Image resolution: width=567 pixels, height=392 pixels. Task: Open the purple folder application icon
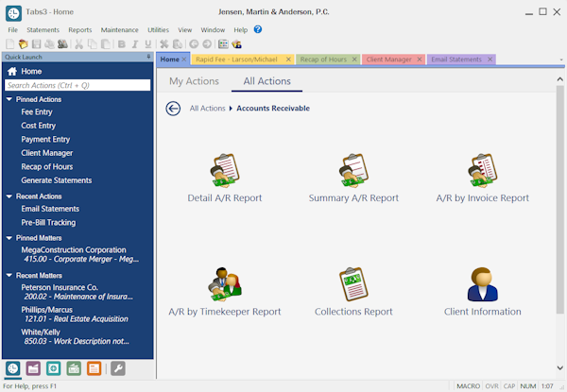click(x=33, y=368)
